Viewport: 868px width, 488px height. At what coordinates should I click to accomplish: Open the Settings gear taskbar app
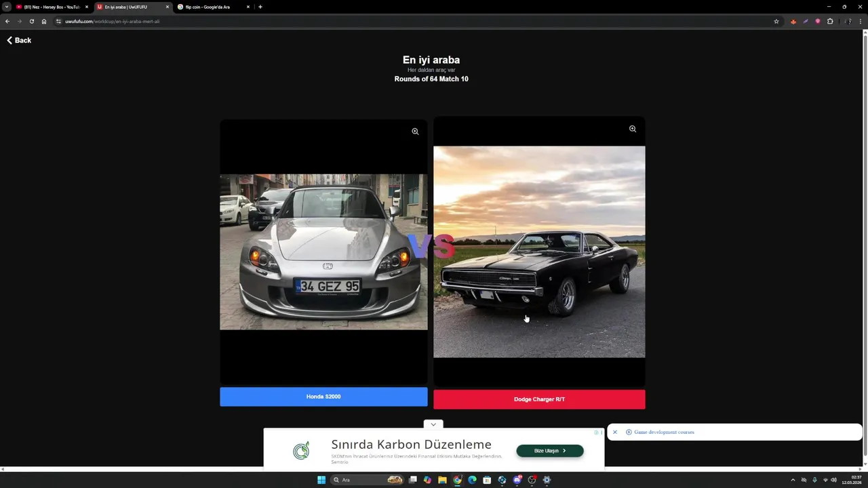[x=547, y=480]
